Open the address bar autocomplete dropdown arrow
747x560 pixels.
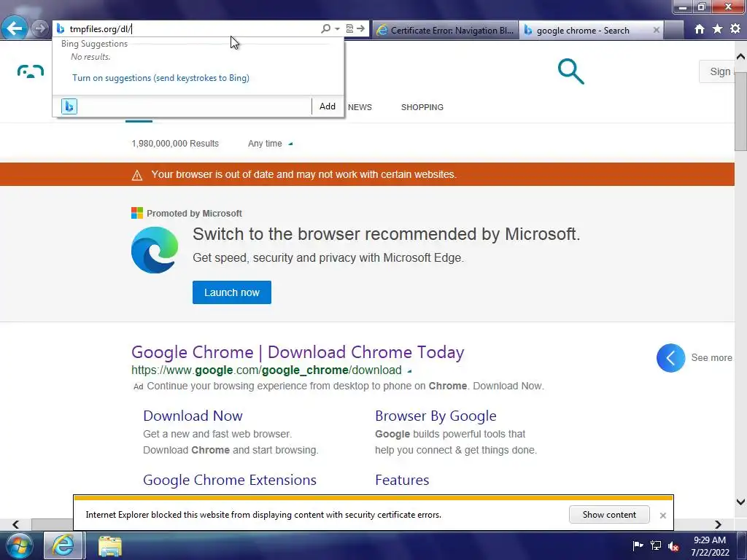(x=337, y=28)
